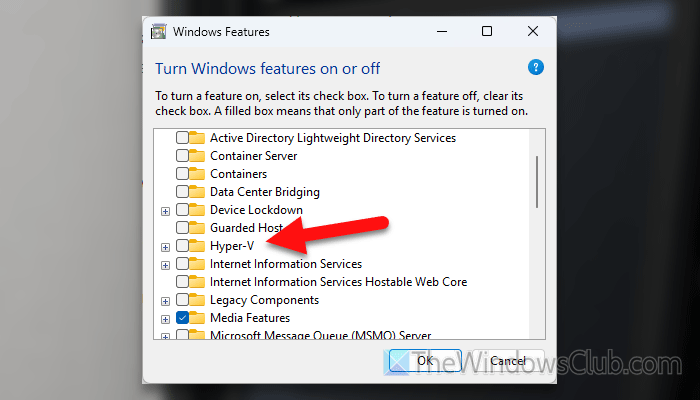Expand the Device Lockdown node

pyautogui.click(x=165, y=210)
